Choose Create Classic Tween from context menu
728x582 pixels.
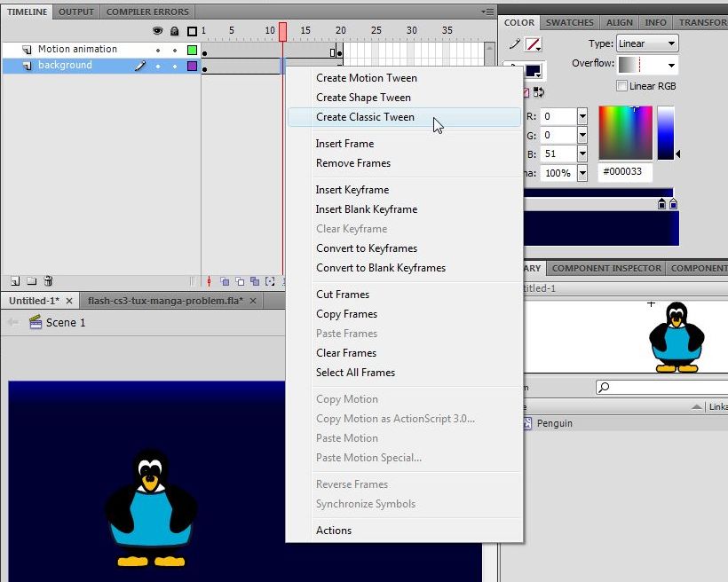[365, 117]
